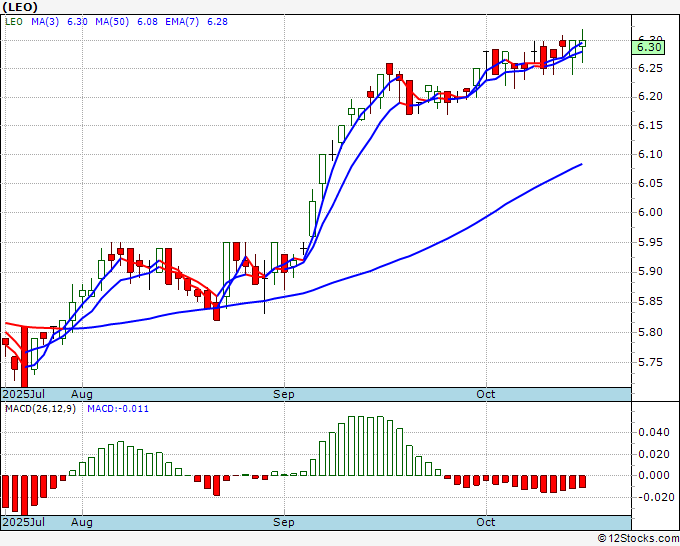This screenshot has height=546, width=680.
Task: Click the 2025Jul label on price chart axis
Action: [24, 394]
